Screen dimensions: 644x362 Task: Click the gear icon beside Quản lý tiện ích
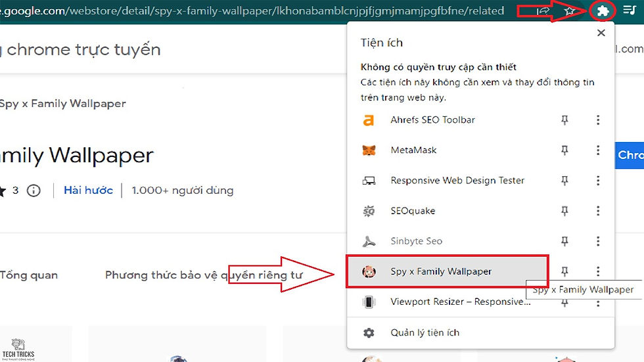pos(369,332)
